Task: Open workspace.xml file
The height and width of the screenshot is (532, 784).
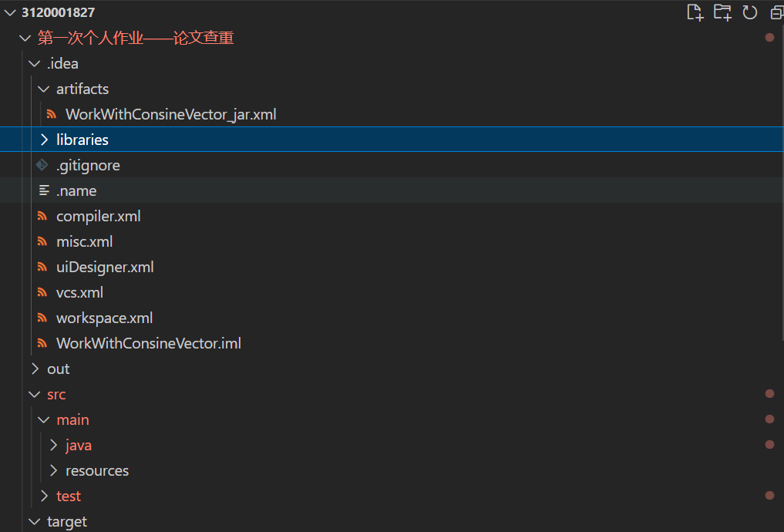Action: 104,318
